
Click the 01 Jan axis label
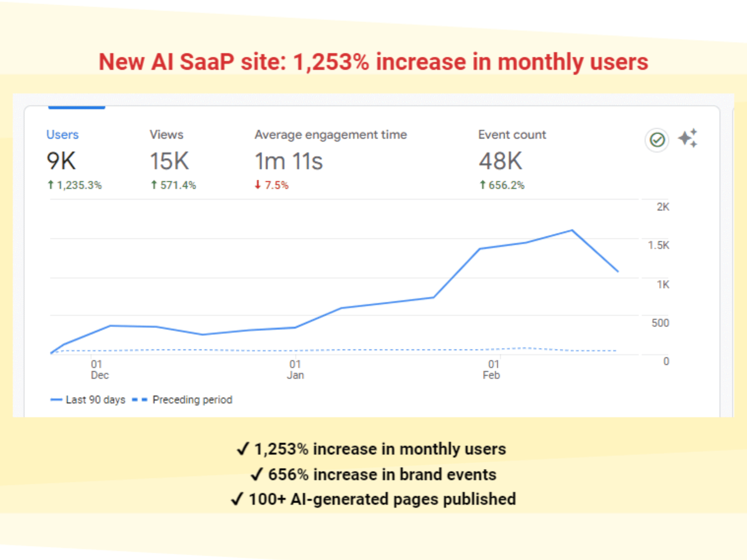[296, 370]
